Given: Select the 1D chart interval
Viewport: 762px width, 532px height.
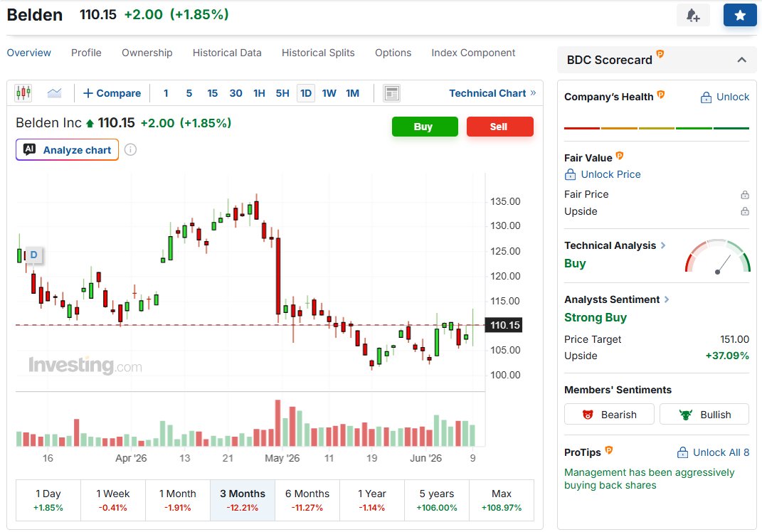Looking at the screenshot, I should 306,92.
